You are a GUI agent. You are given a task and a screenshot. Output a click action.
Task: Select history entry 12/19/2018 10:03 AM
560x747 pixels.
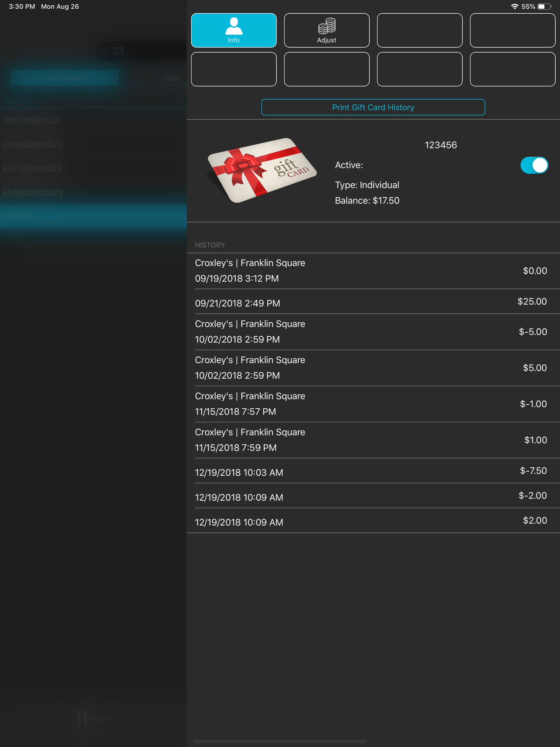373,471
